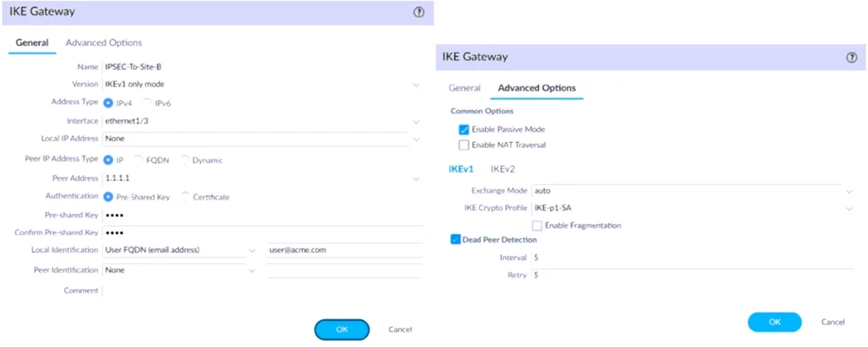Image resolution: width=868 pixels, height=347 pixels.
Task: Enable NAT Traversal checkbox
Action: coord(464,145)
